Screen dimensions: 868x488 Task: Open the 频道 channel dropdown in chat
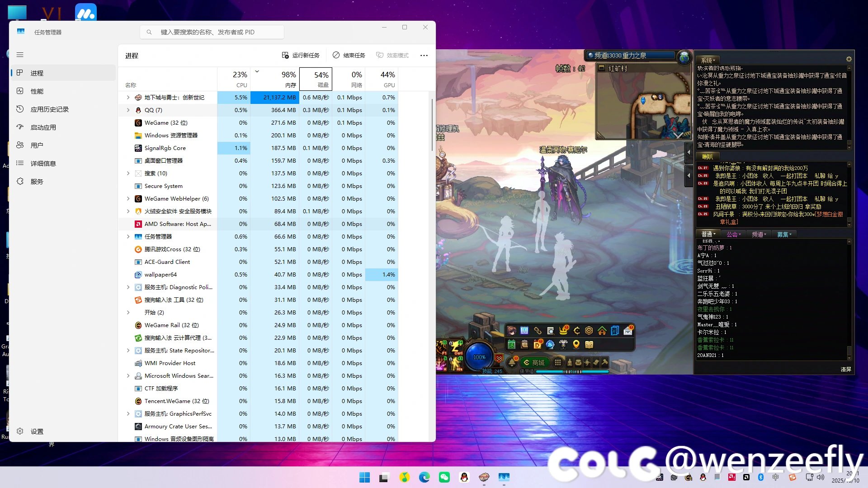click(759, 234)
